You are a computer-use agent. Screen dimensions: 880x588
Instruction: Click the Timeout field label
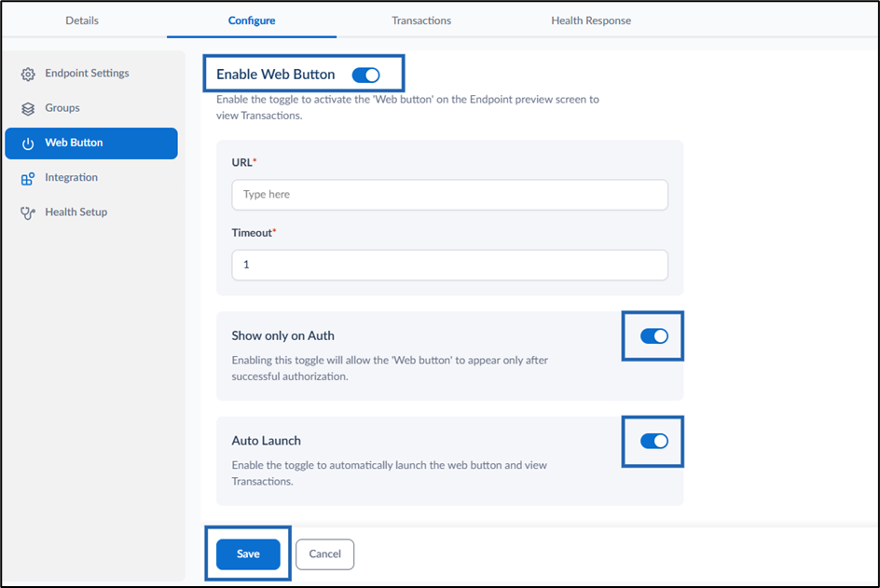tap(253, 233)
